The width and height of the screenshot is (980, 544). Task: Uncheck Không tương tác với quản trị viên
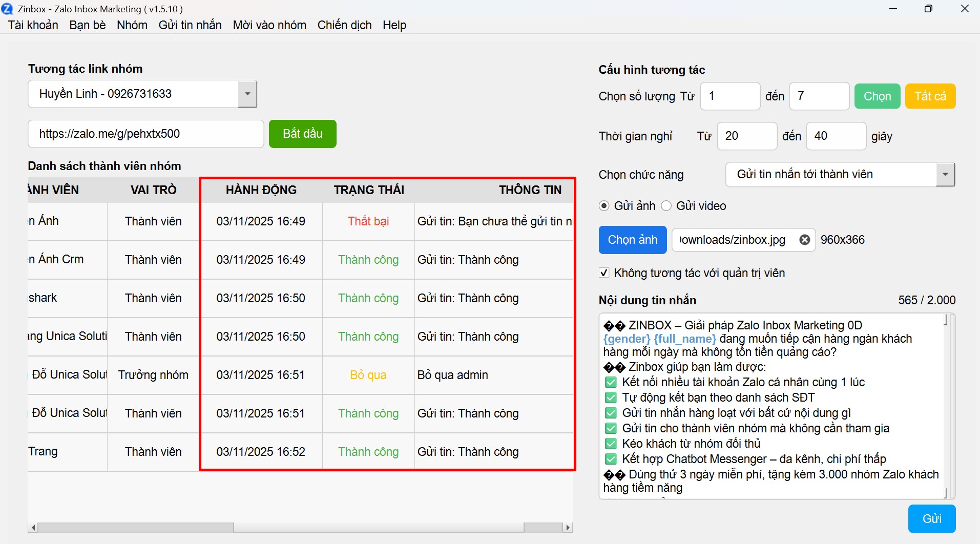pyautogui.click(x=604, y=273)
